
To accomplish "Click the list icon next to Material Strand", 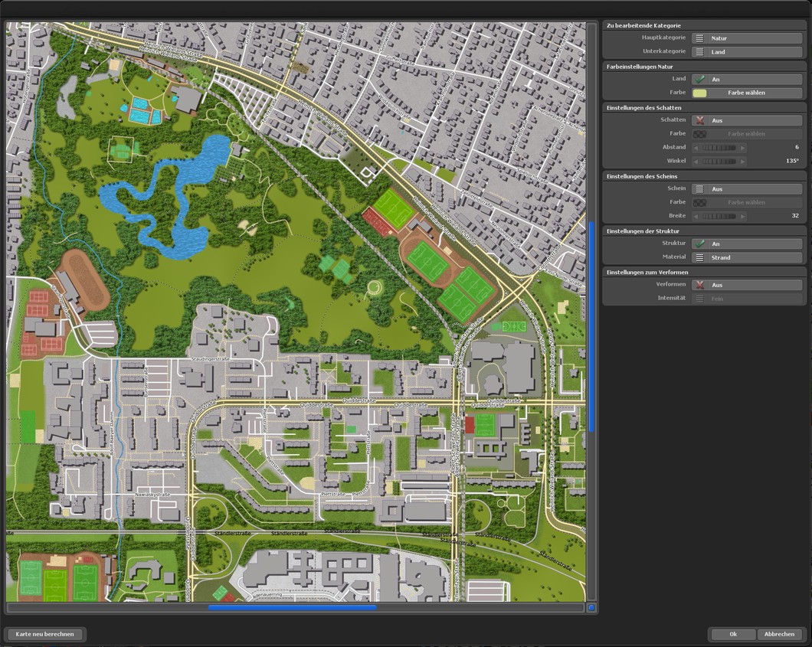I will 699,257.
